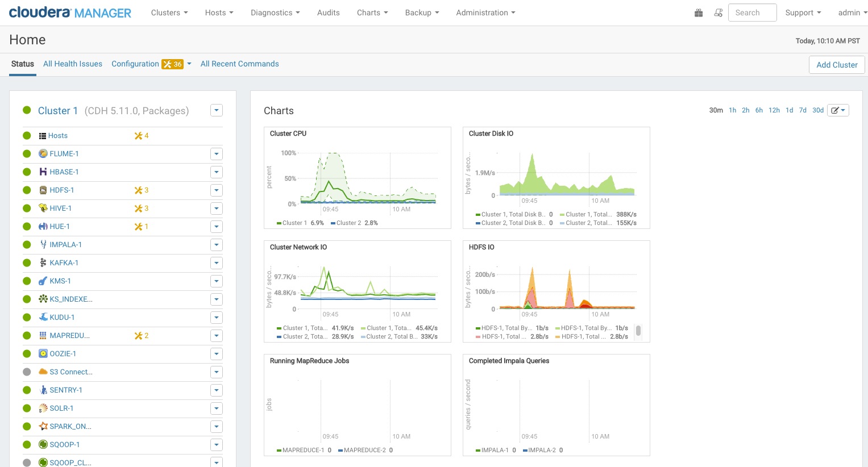
Task: Click the Hosts list icon
Action: (x=43, y=136)
